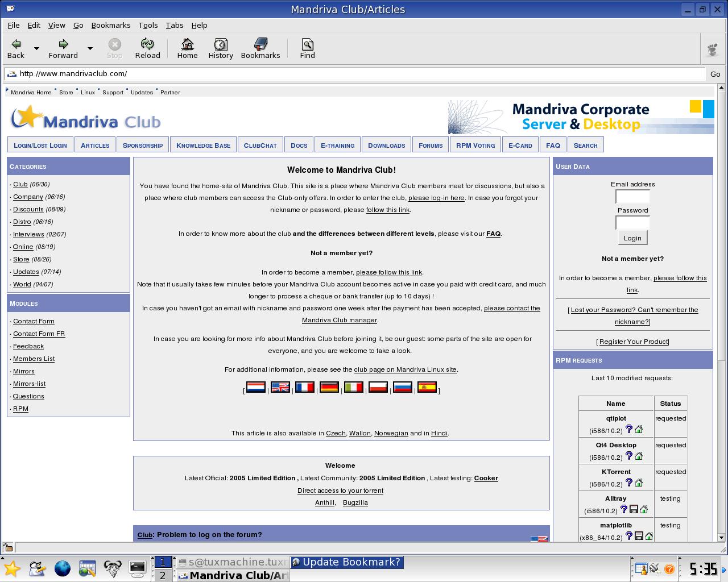Click the house icon for KTorrent
Screen dimensions: 728x582
coord(639,483)
